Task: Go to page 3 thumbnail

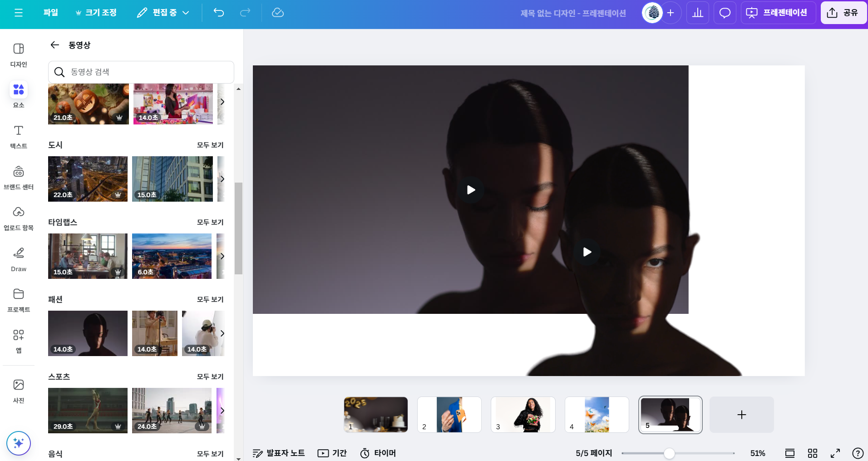Action: pyautogui.click(x=523, y=415)
